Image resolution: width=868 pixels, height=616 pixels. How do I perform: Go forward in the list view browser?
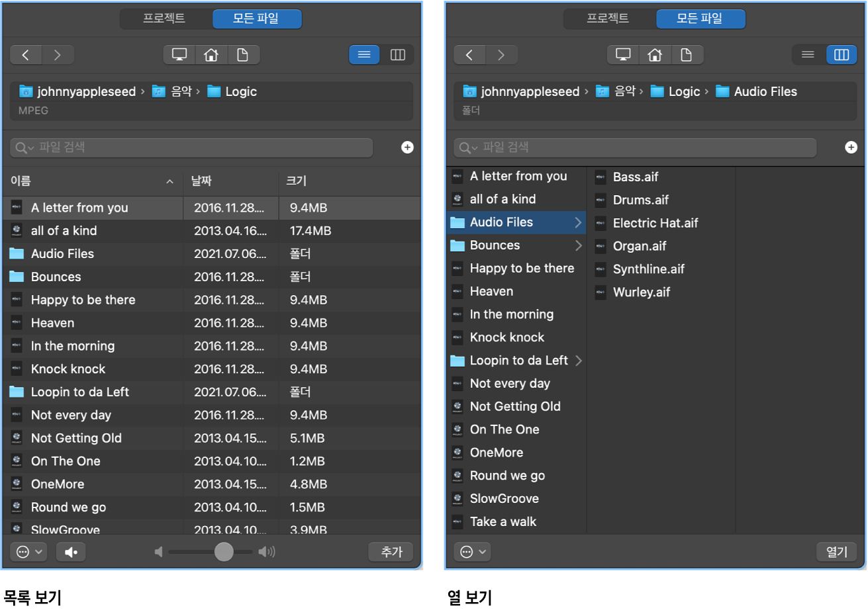coord(58,55)
